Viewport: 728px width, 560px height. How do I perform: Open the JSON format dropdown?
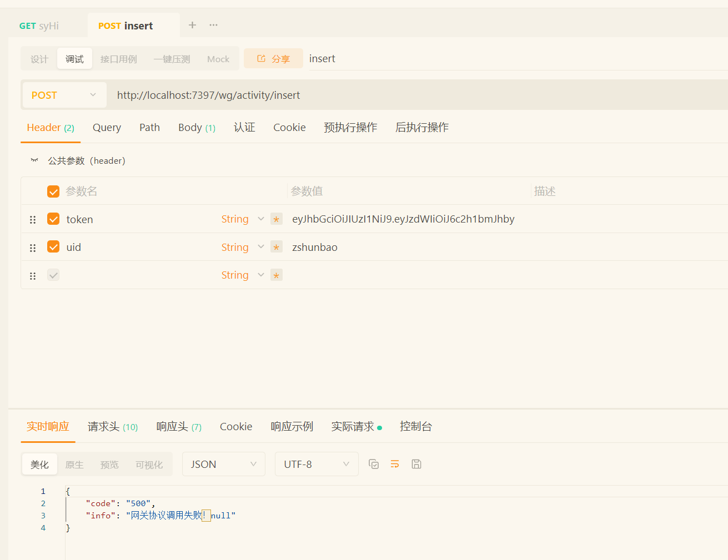(223, 464)
